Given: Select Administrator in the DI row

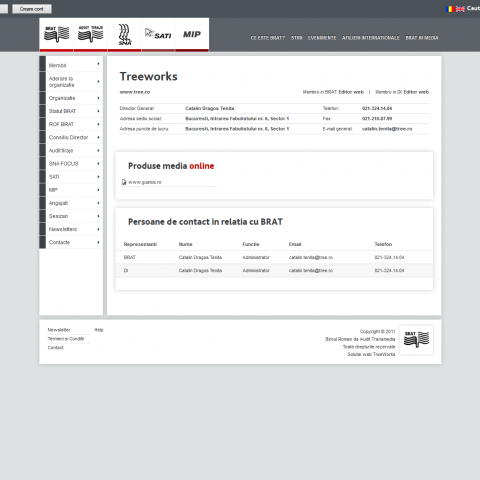Looking at the screenshot, I should pyautogui.click(x=256, y=271).
